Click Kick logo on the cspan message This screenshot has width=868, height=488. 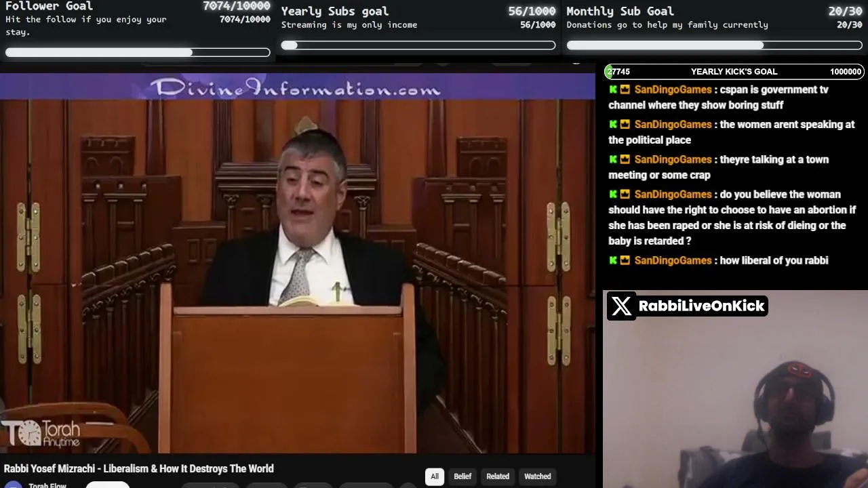613,89
